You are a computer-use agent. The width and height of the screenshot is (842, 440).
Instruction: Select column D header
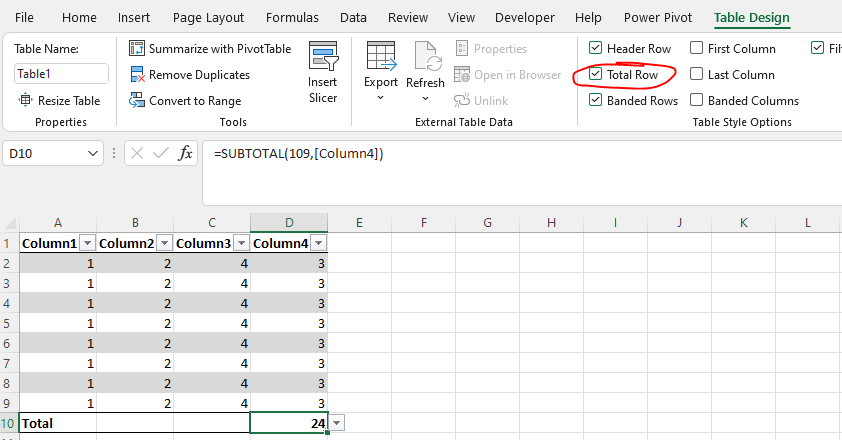(289, 222)
